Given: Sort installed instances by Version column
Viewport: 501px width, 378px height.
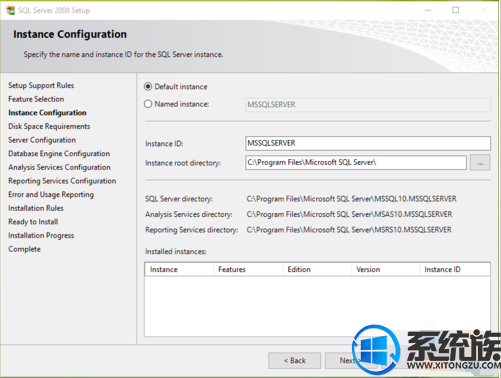Looking at the screenshot, I should pyautogui.click(x=385, y=269).
